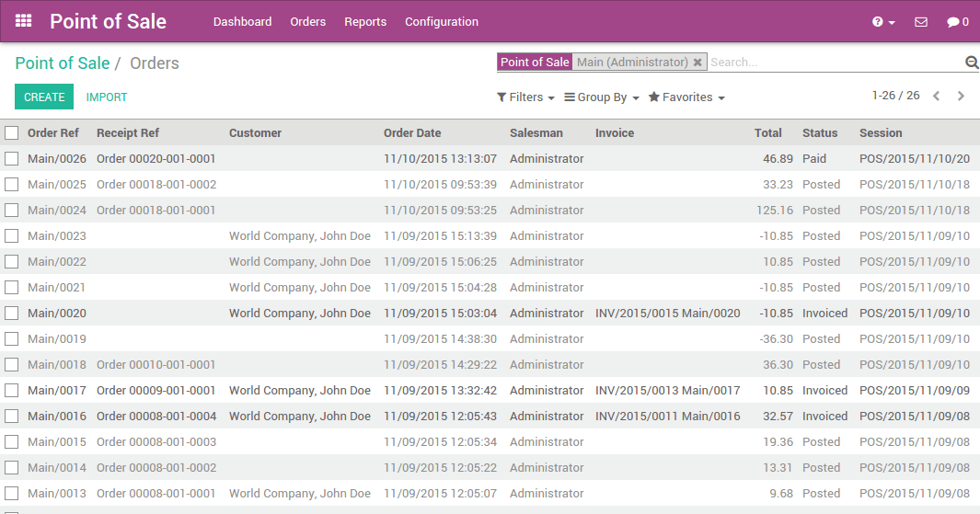This screenshot has width=980, height=514.
Task: Go to previous page arrow
Action: tap(936, 96)
